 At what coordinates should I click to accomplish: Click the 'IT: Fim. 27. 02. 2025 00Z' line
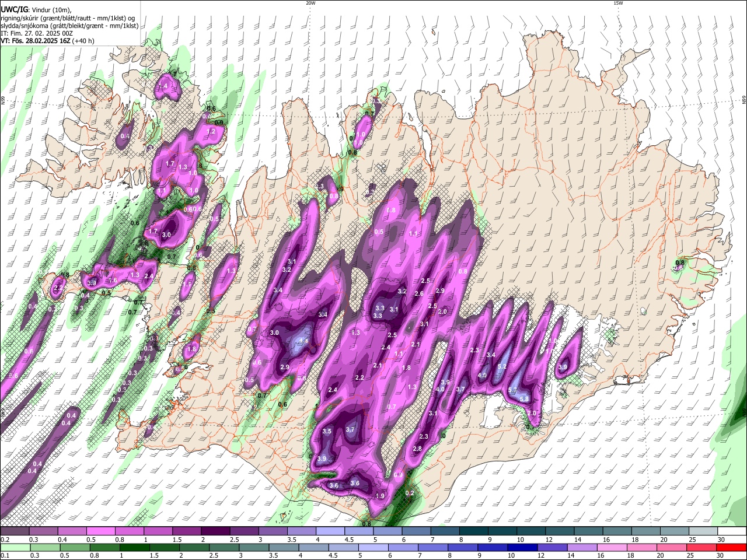pos(37,33)
